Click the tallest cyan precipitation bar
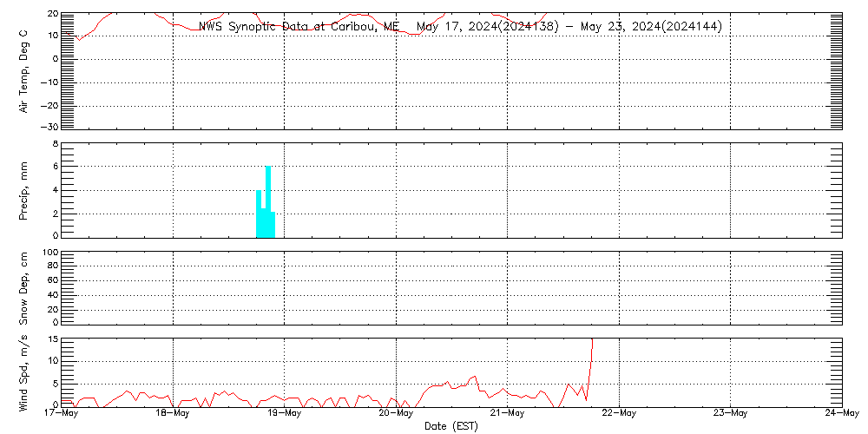868x434 pixels. point(268,201)
